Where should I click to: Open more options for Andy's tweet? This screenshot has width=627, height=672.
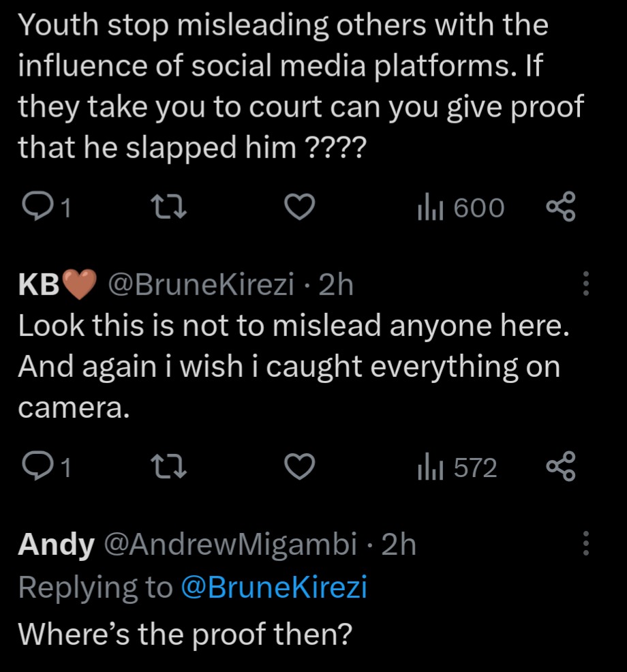[x=585, y=544]
